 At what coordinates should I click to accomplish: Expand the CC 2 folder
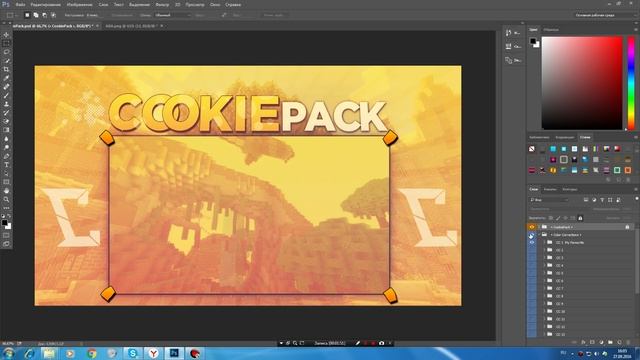(544, 250)
